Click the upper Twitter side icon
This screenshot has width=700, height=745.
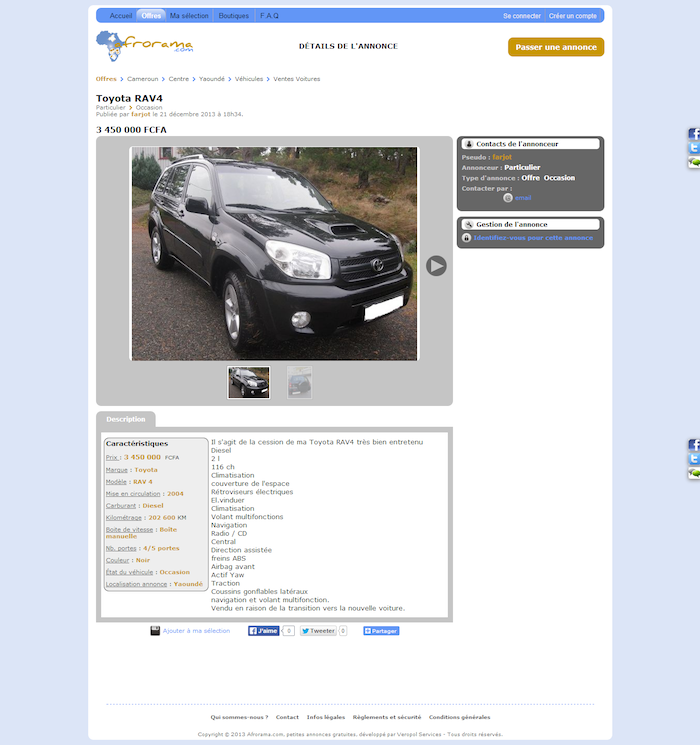pos(694,148)
